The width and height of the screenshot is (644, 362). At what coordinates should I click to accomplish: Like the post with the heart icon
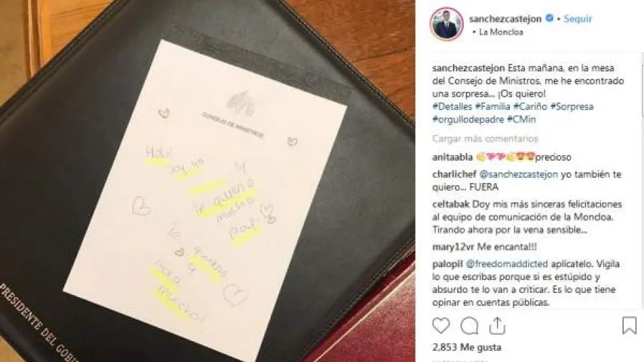click(x=440, y=326)
